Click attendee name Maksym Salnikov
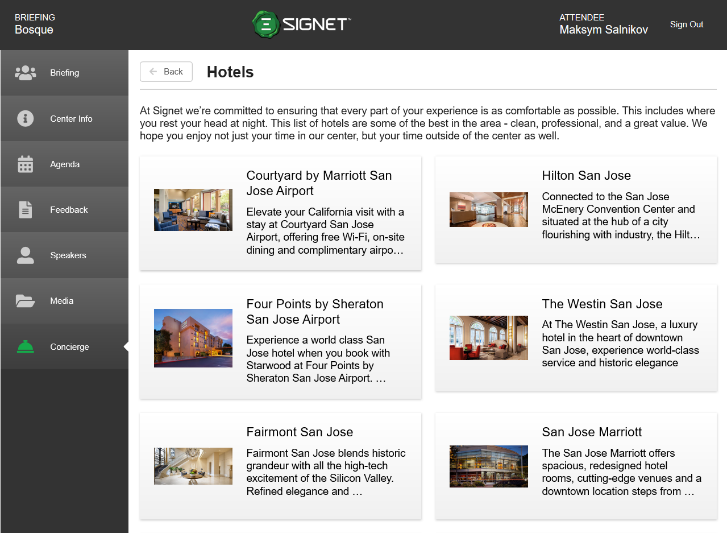 [603, 30]
